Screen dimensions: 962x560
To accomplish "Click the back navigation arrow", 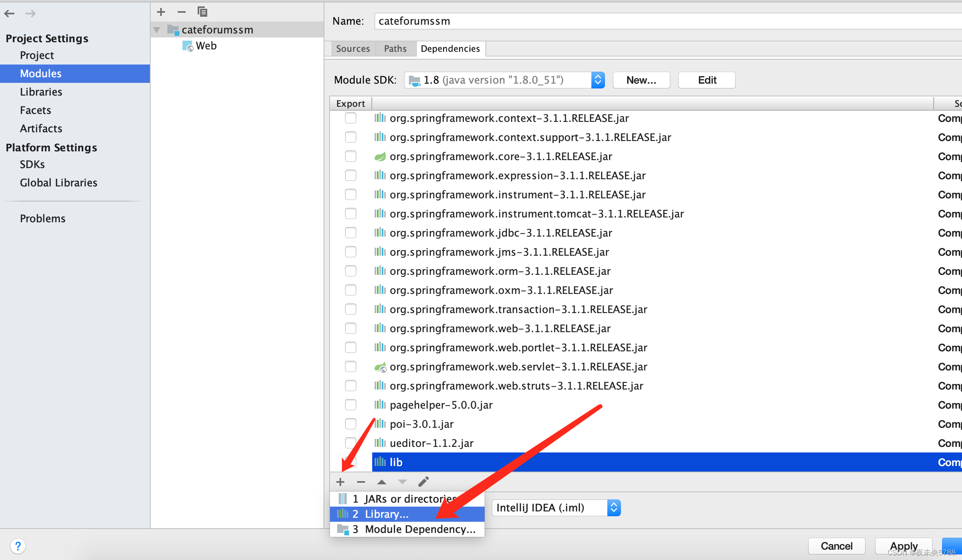I will [9, 14].
